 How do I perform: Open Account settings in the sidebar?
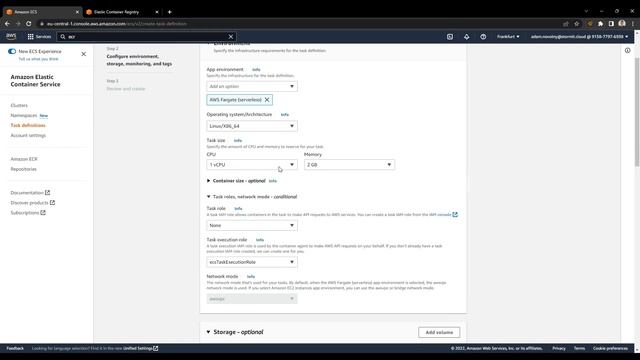[28, 136]
